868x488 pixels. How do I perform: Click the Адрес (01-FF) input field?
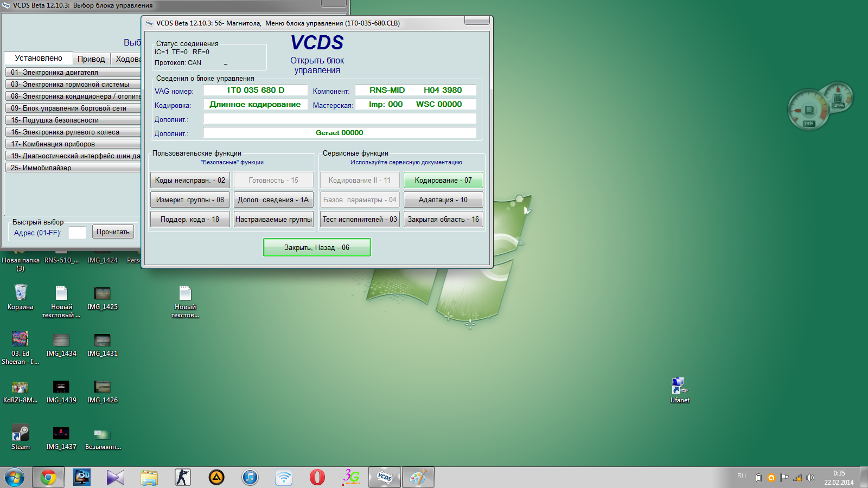point(77,233)
